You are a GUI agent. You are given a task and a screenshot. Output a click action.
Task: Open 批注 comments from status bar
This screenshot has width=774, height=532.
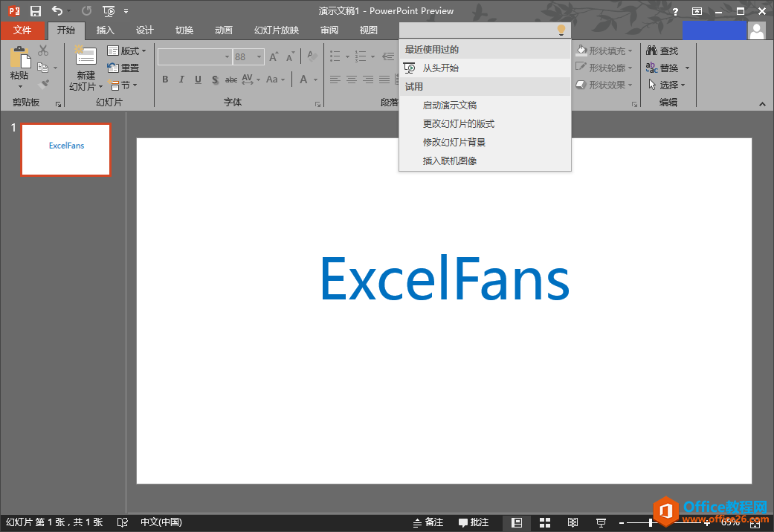[x=474, y=522]
